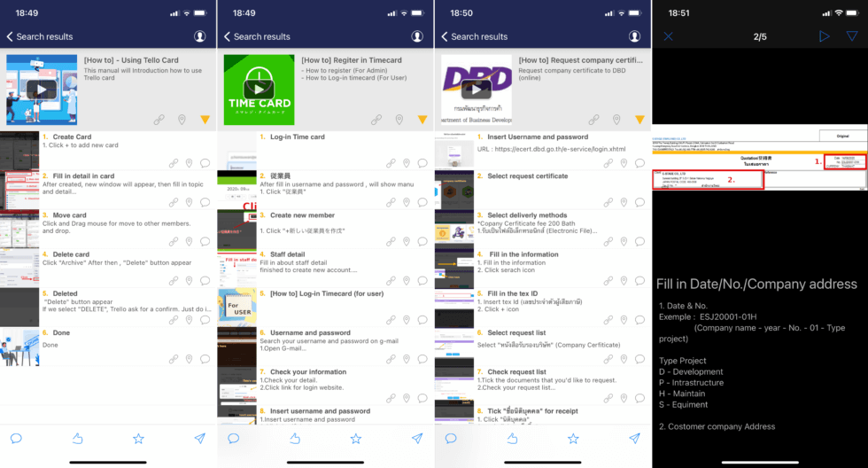Viewport: 868px width, 468px height.
Task: Open the Delete card step thumbnail
Action: (19, 268)
